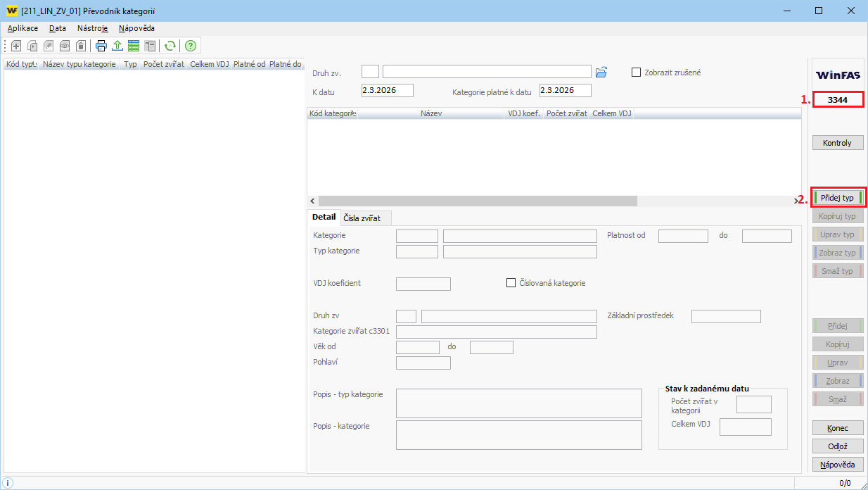Click the print icon in toolbar
The height and width of the screenshot is (490, 868).
101,46
